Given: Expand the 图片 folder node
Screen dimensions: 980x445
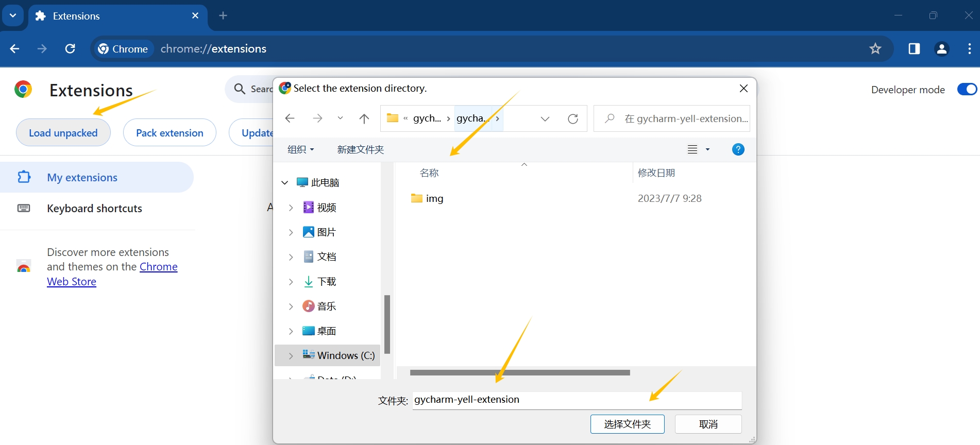Looking at the screenshot, I should [291, 232].
